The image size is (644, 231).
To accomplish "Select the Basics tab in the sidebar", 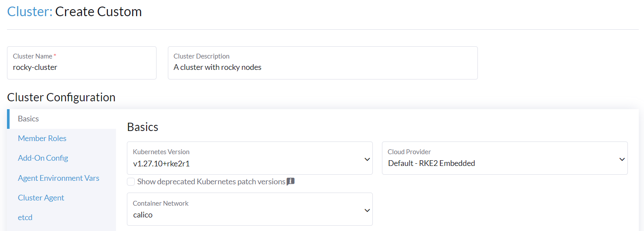I will tap(28, 119).
